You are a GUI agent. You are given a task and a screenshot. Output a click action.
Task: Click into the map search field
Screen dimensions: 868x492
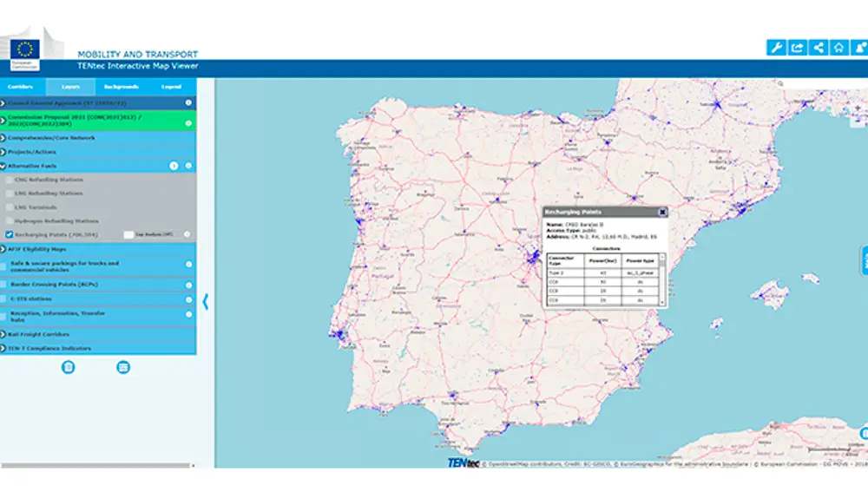point(825,84)
